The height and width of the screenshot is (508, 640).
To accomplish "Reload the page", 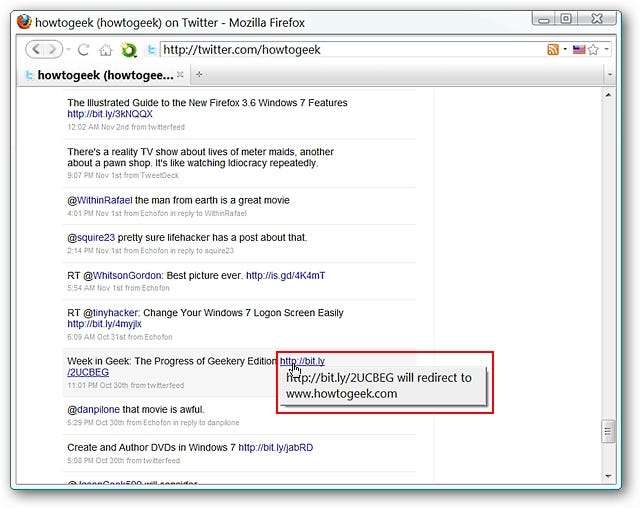I will click(83, 50).
